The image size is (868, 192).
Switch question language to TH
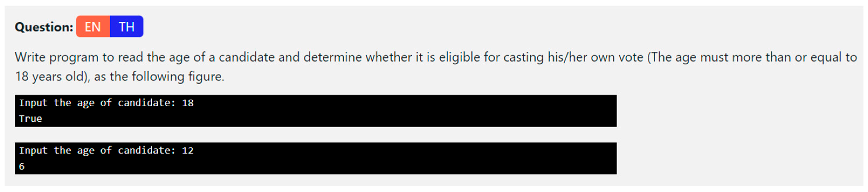(x=126, y=27)
